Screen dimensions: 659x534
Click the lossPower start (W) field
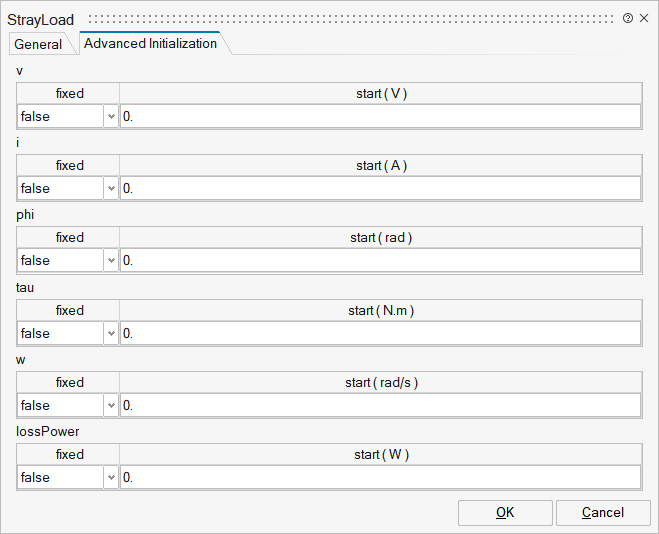pyautogui.click(x=380, y=477)
